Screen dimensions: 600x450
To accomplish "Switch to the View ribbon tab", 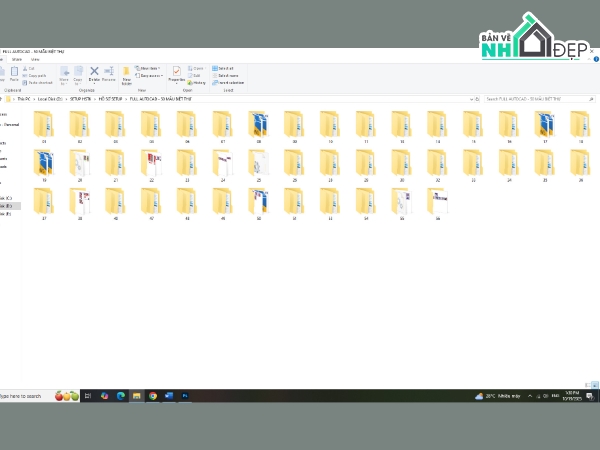I will tap(33, 59).
